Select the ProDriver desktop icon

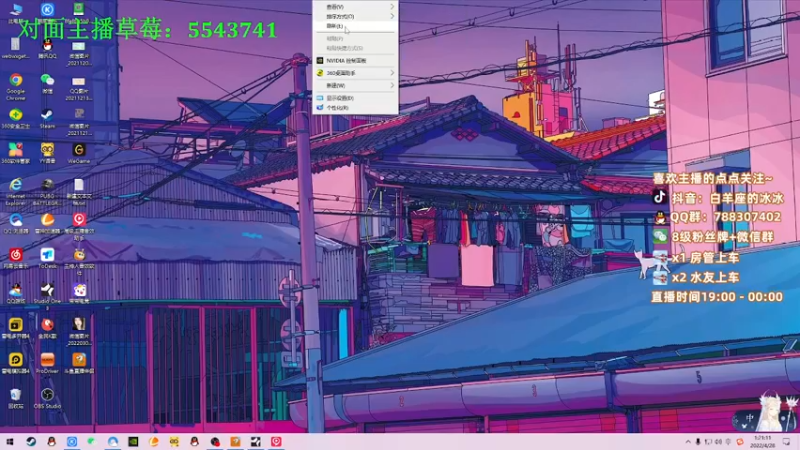(47, 364)
